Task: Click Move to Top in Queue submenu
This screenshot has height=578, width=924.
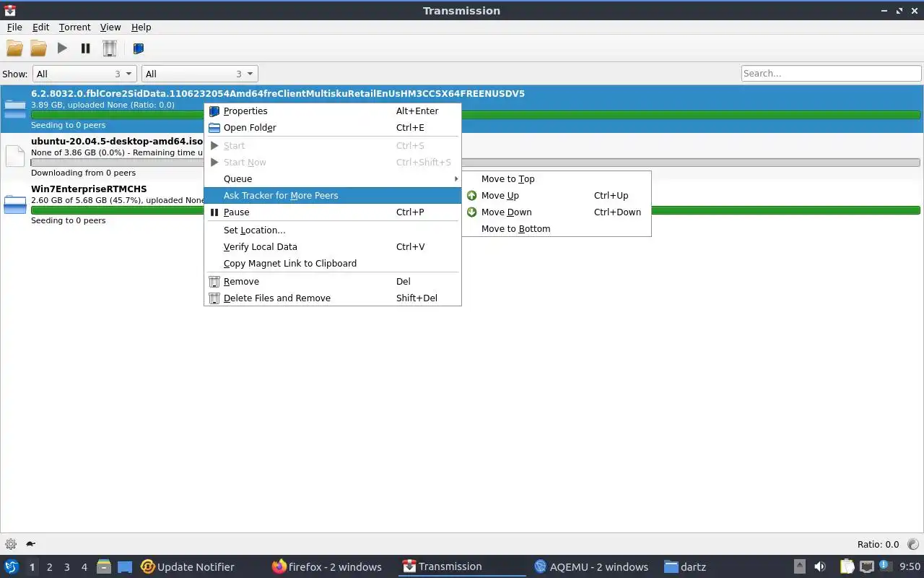Action: point(557,179)
